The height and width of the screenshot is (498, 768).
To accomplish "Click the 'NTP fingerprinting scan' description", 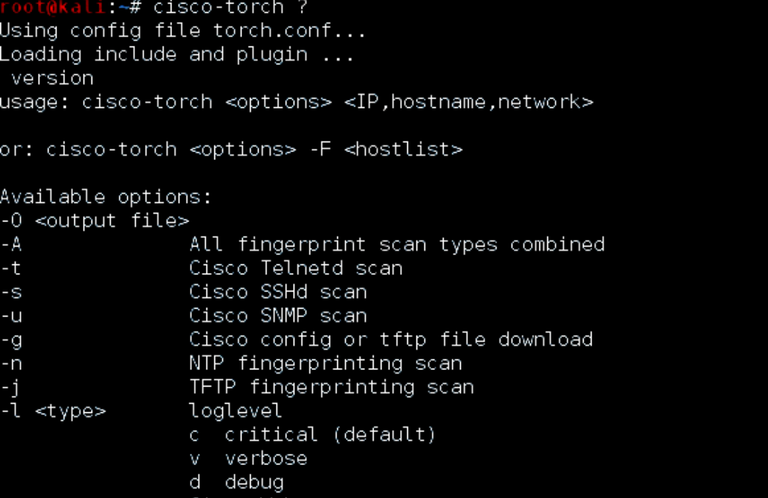I will tap(326, 363).
